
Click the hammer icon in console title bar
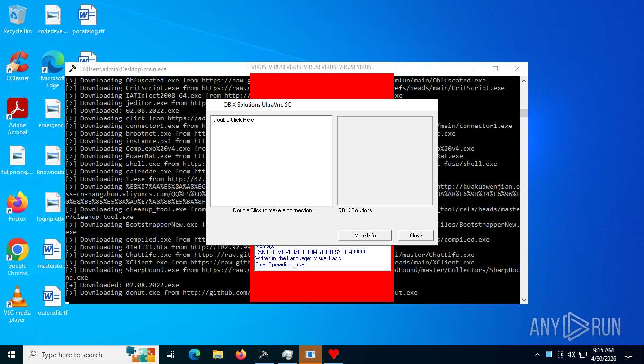[x=72, y=69]
